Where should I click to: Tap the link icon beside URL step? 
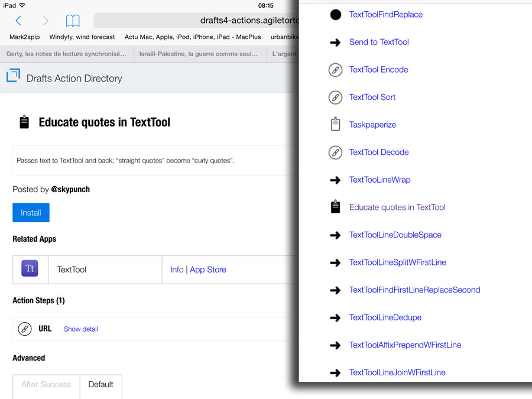point(25,329)
